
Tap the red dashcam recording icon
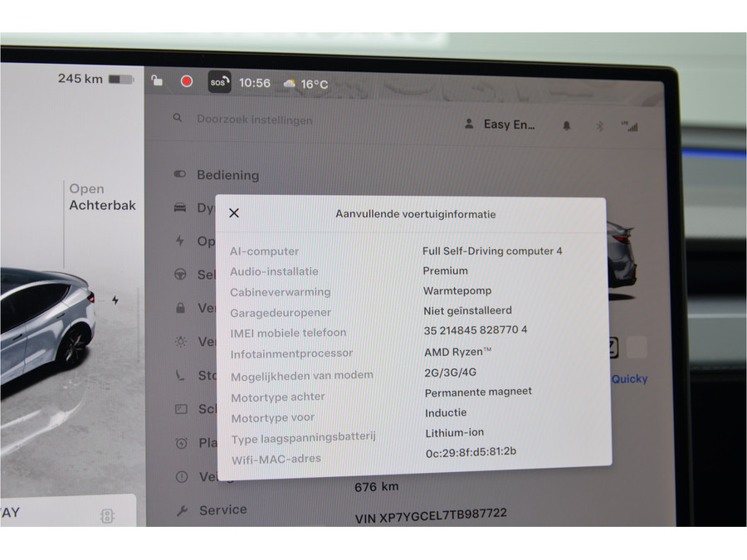(186, 81)
